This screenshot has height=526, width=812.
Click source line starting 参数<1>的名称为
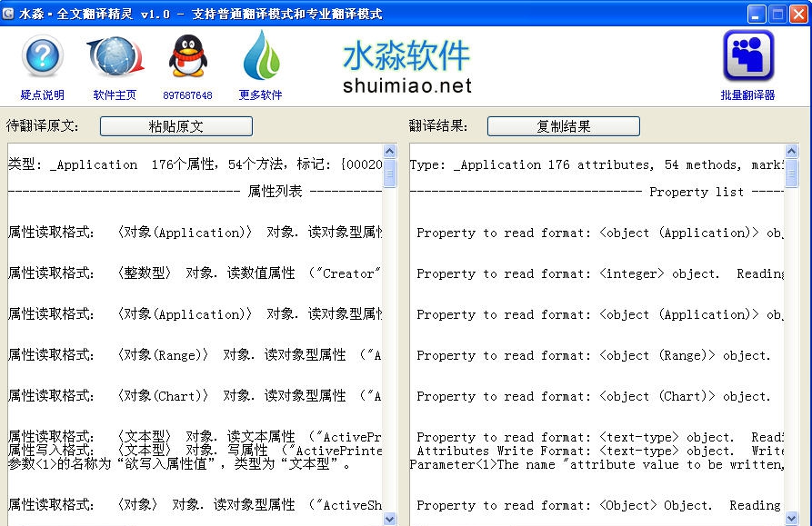[179, 464]
